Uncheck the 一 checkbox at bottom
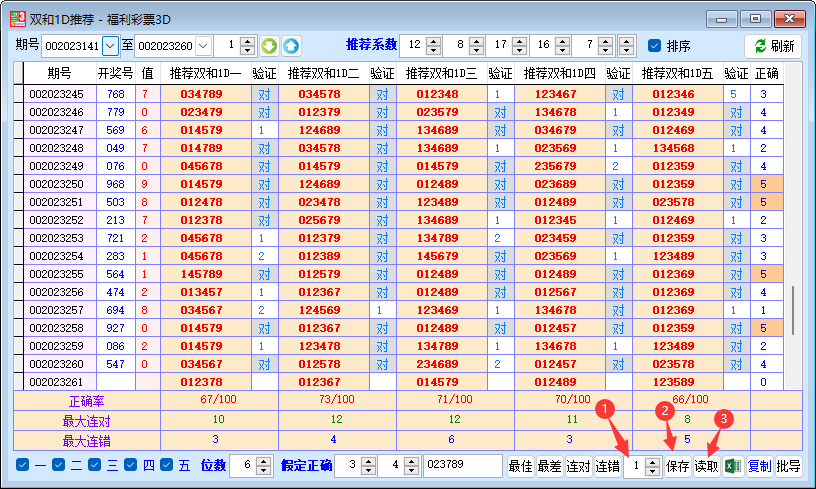This screenshot has height=489, width=816. point(23,465)
